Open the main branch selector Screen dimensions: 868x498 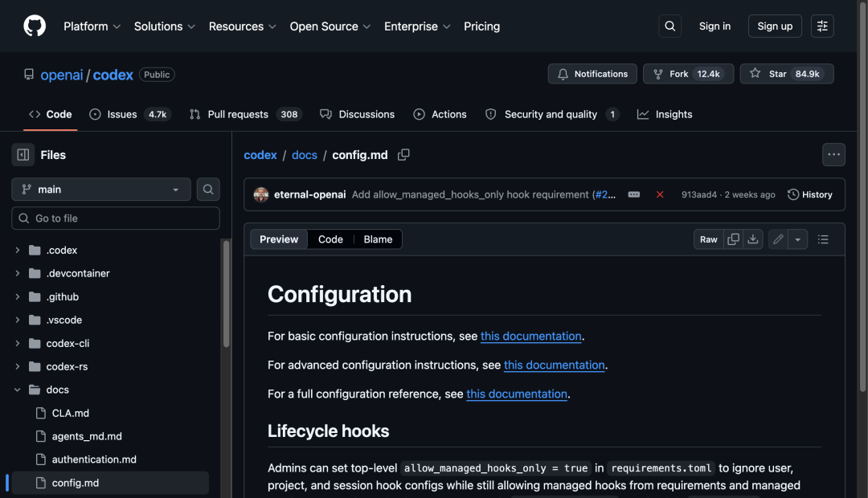coord(100,190)
